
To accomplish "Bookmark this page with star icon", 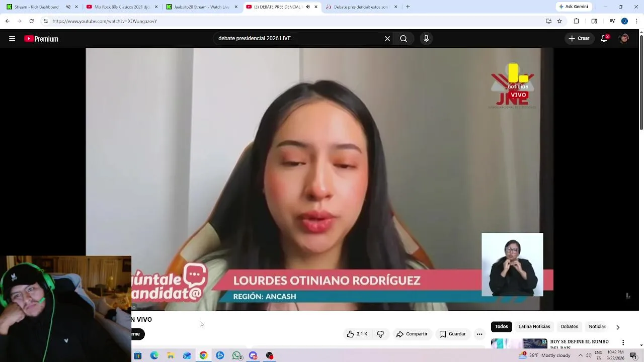I will 559,21.
